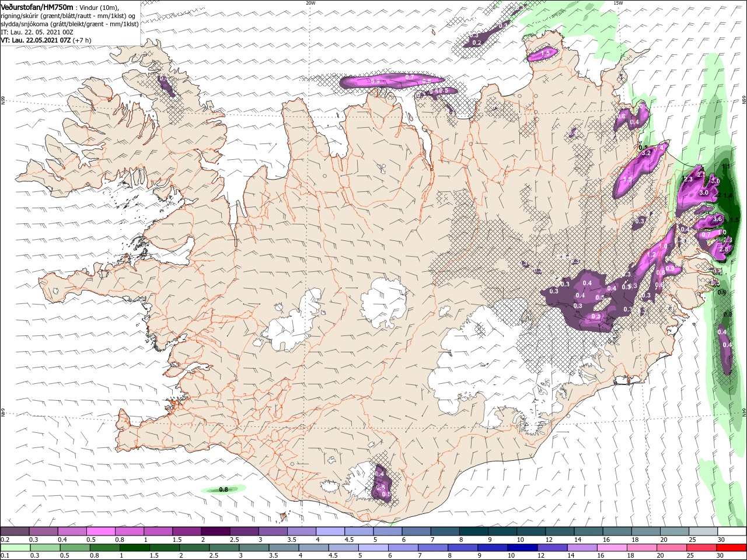Image resolution: width=747 pixels, height=560 pixels.
Task: Select the grey-teal 14 swatch in the snow scale
Action: [x=589, y=531]
